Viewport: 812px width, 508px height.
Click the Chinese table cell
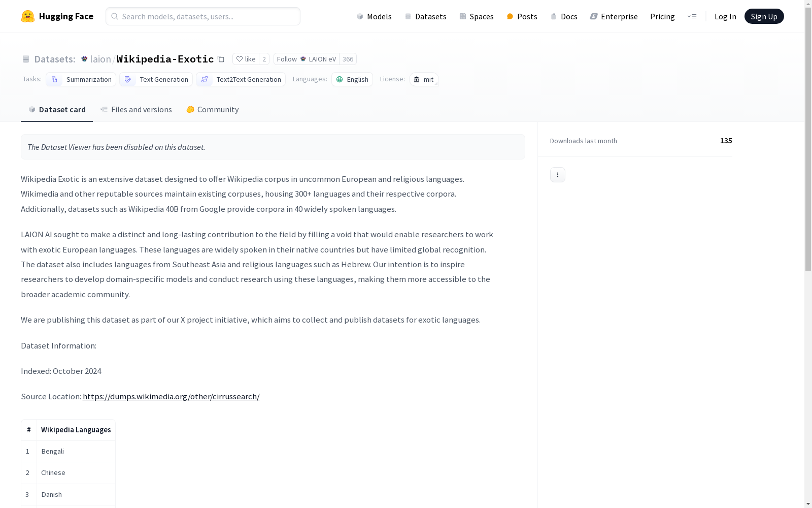pos(76,472)
